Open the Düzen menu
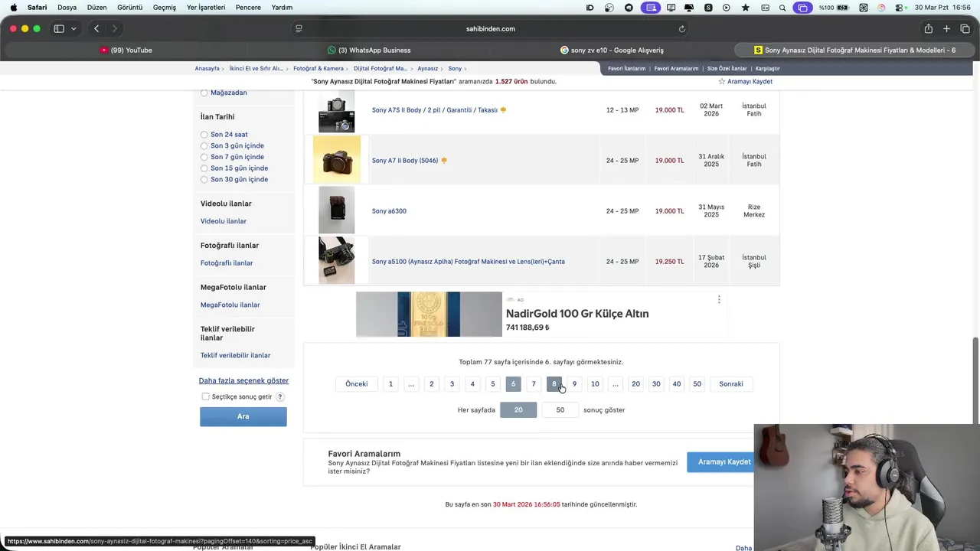980x551 pixels. point(97,8)
